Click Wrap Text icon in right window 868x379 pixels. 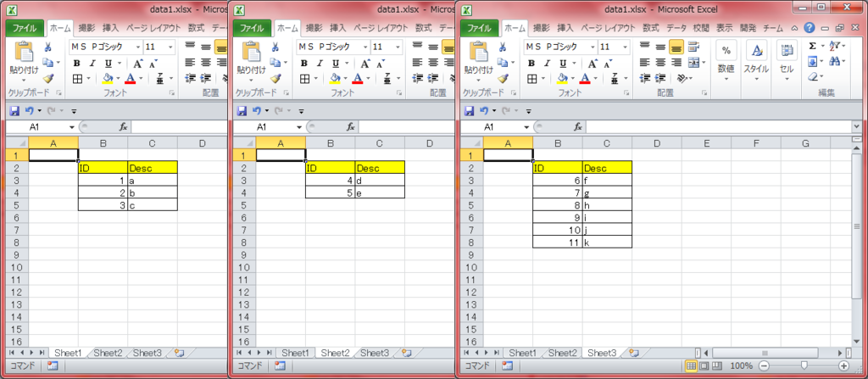point(693,47)
